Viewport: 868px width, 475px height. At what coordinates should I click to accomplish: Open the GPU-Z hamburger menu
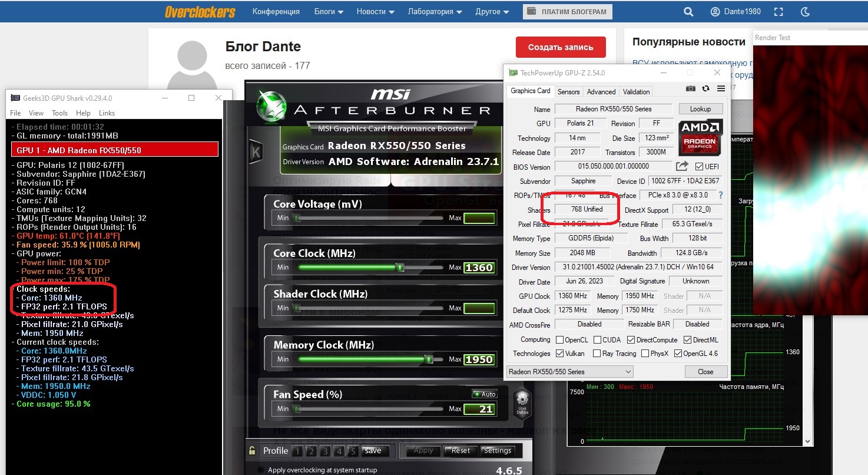(721, 89)
